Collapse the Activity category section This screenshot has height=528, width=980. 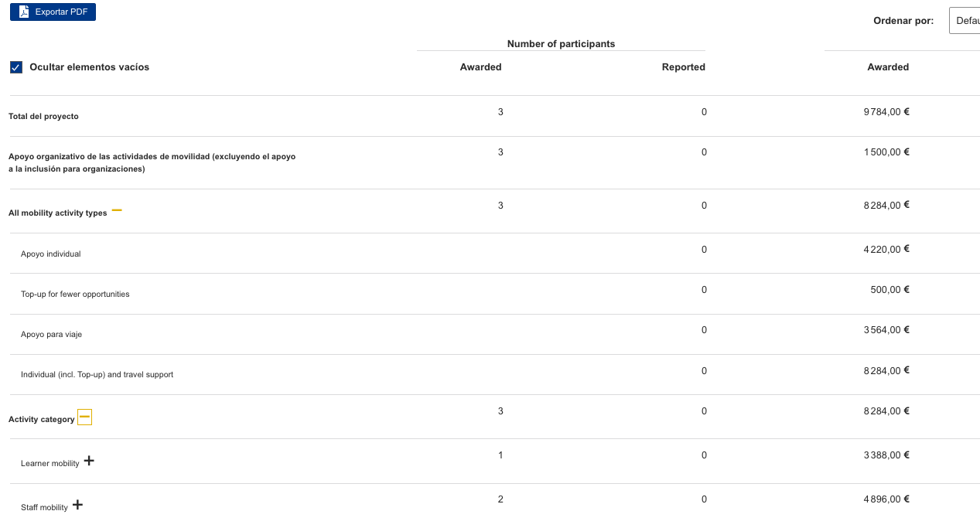tap(85, 417)
